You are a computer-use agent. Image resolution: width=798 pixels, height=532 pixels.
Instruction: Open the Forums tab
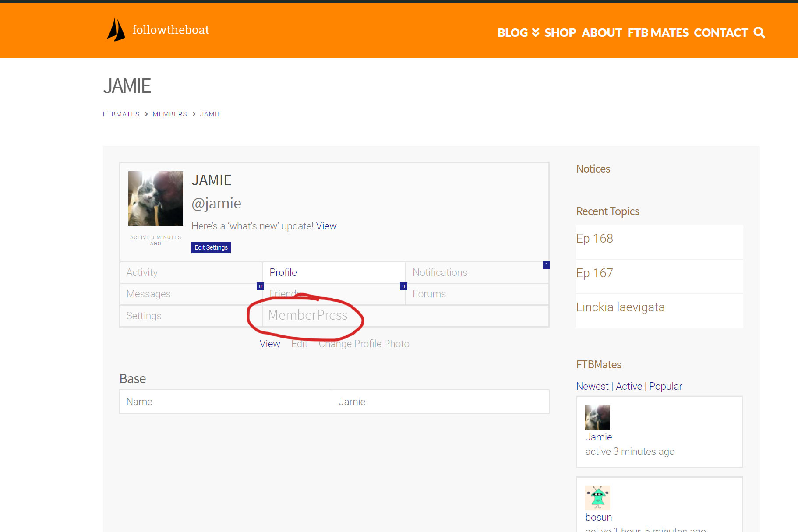pyautogui.click(x=477, y=294)
